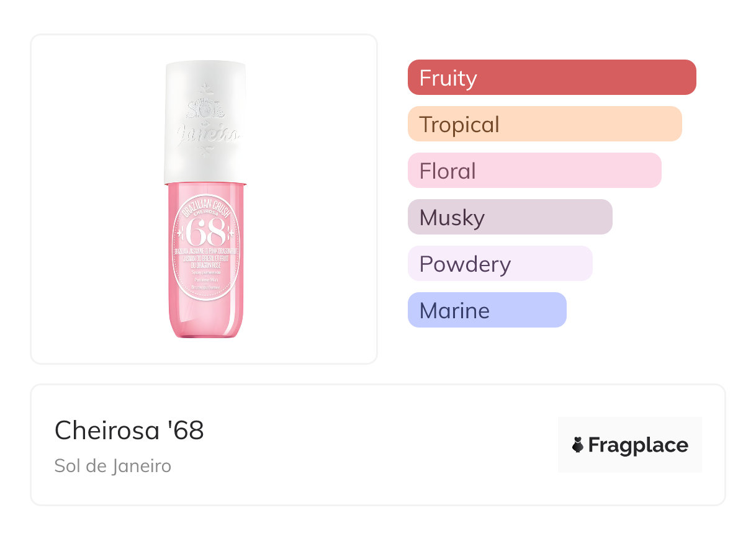
Task: Click the word Tropical in the second bar
Action: [x=459, y=125]
